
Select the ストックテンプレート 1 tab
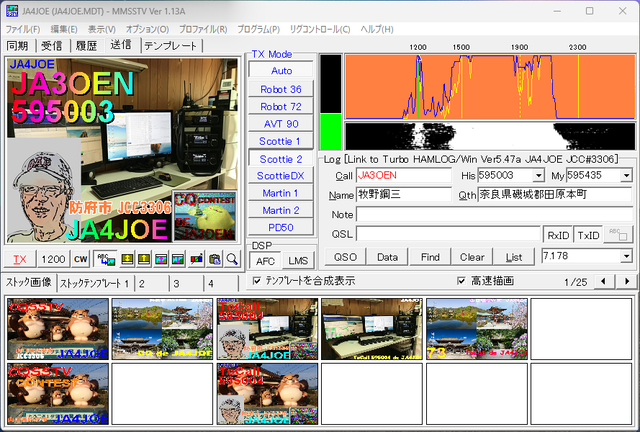[x=94, y=283]
